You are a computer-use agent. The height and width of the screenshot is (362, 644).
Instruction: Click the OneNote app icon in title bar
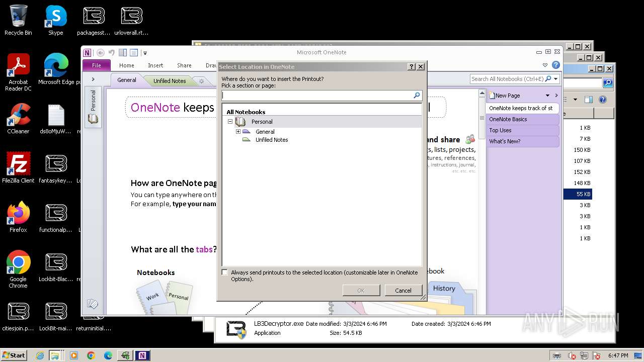[88, 52]
